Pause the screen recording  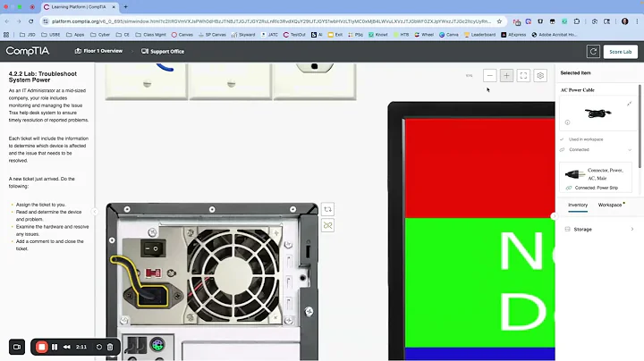(55, 347)
